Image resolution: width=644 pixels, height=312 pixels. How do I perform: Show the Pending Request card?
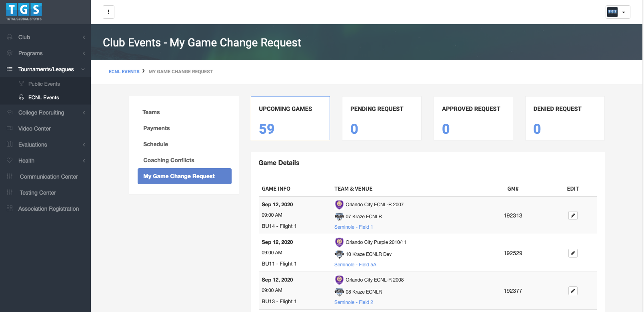tap(382, 118)
